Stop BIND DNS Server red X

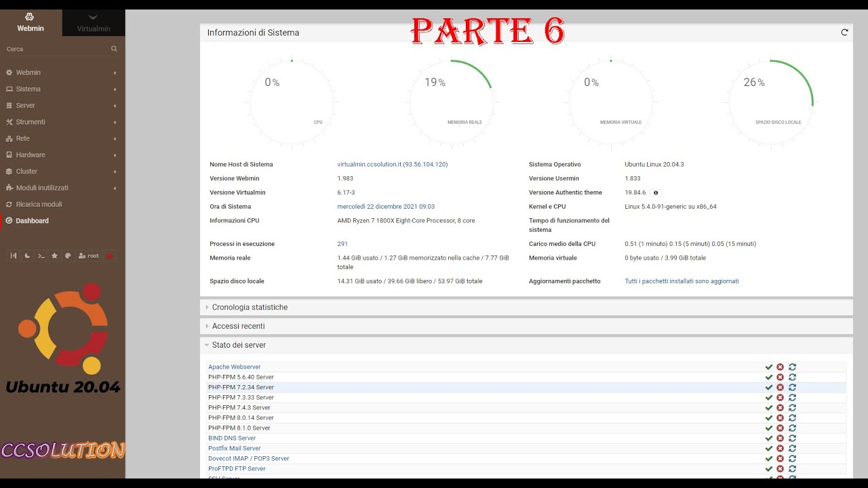[x=781, y=438]
